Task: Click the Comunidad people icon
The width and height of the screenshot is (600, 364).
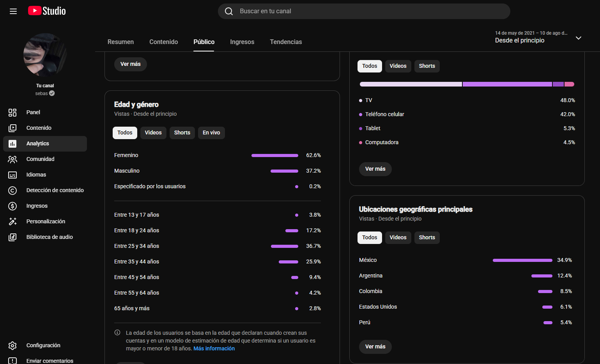Action: (12, 159)
